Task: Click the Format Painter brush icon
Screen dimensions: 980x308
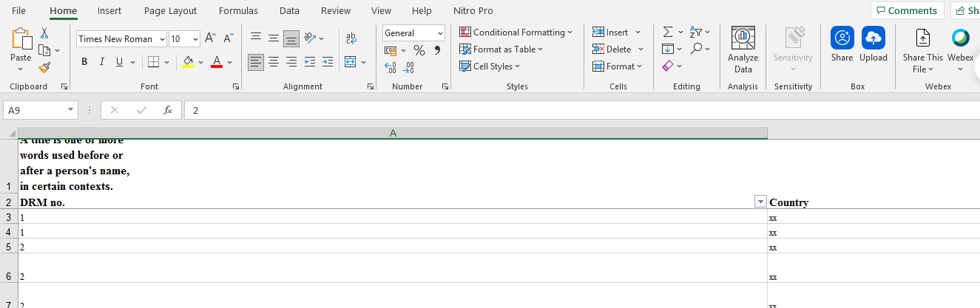Action: [x=44, y=68]
